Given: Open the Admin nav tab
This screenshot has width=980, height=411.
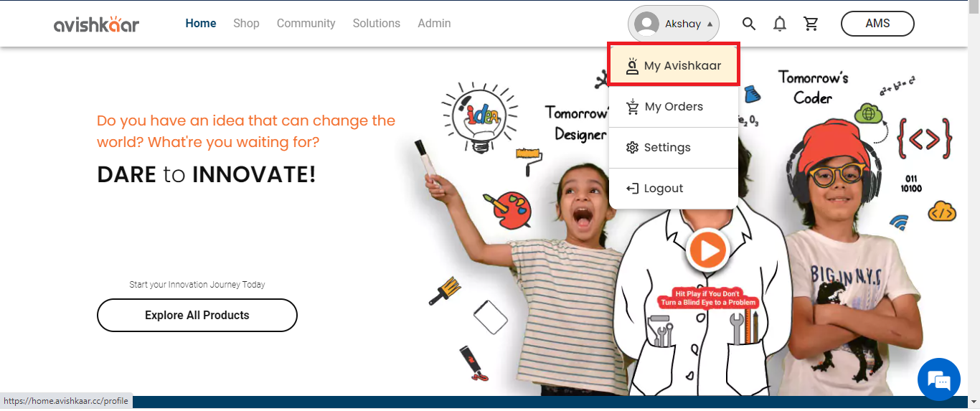Looking at the screenshot, I should click(434, 24).
